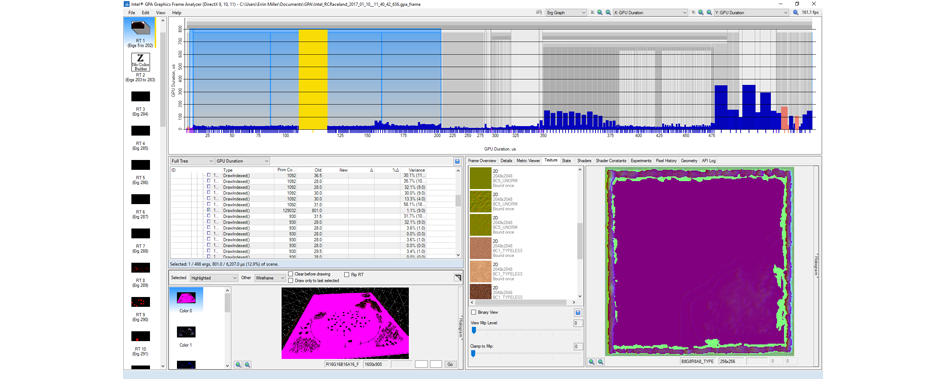Select RT 1 render target thumbnail
The width and height of the screenshot is (947, 379).
[140, 28]
